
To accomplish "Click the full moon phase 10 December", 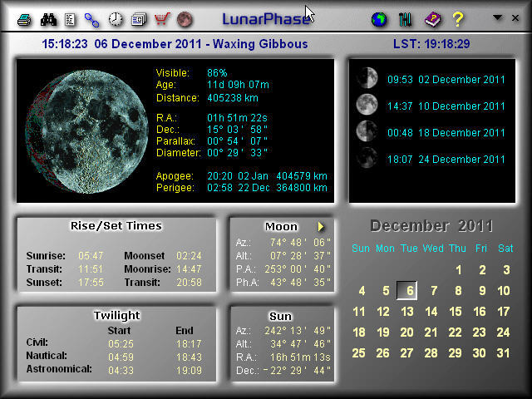I will 367,106.
